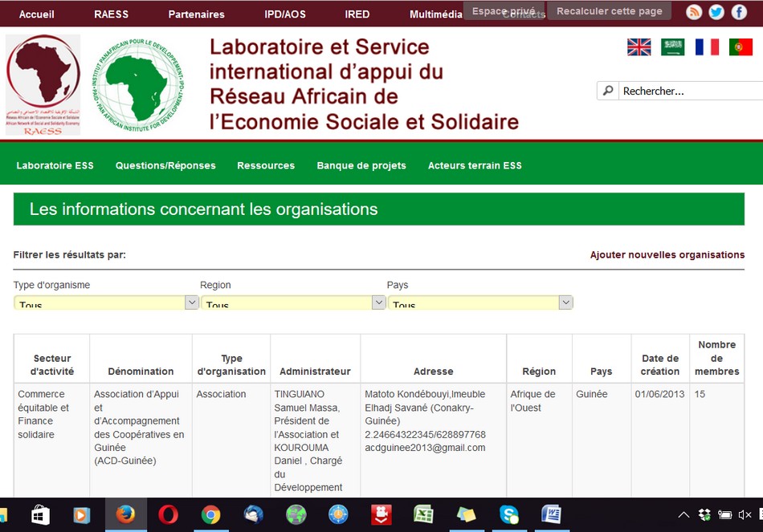Click in the Rechercher search field
This screenshot has width=763, height=532.
(x=687, y=91)
